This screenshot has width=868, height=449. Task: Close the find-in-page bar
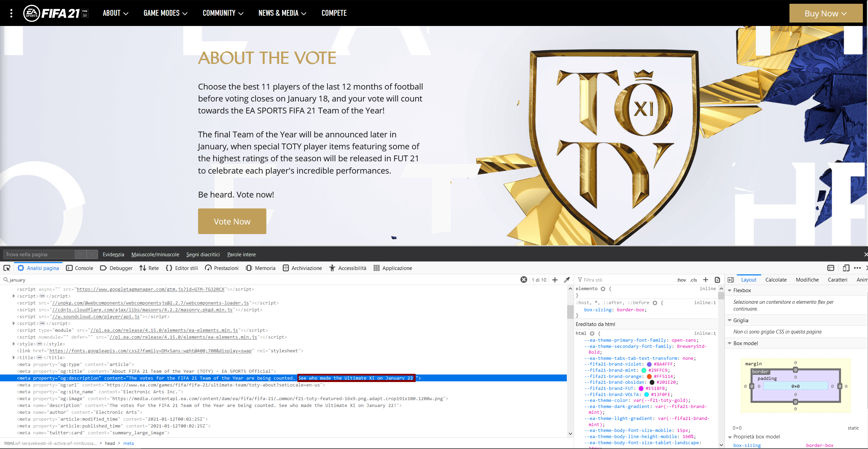(x=866, y=255)
